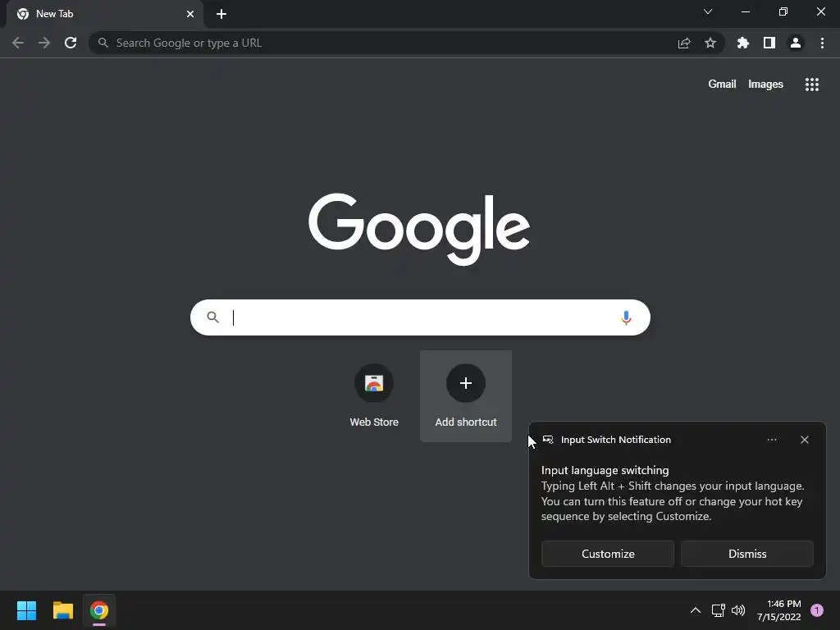Open a new tab with plus button

pos(221,14)
